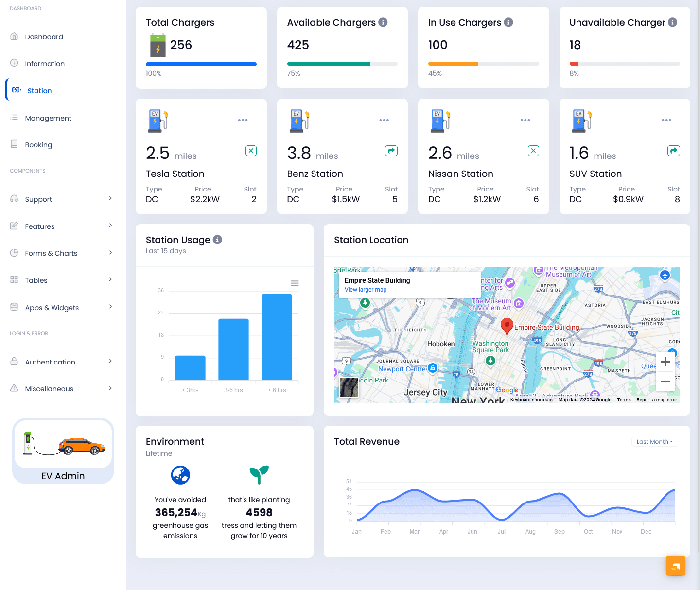Screen dimensions: 700x590
Task: Click the orange chat button at bottom right
Action: click(676, 566)
